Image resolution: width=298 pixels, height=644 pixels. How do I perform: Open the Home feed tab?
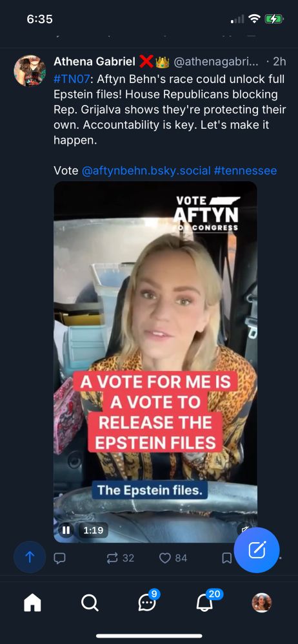pos(32,603)
